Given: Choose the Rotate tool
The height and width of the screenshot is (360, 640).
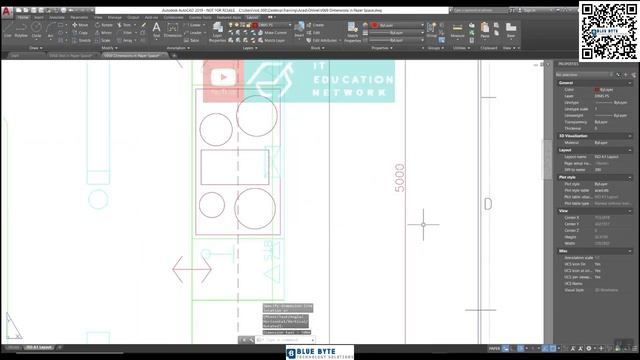Looking at the screenshot, I should [x=104, y=25].
